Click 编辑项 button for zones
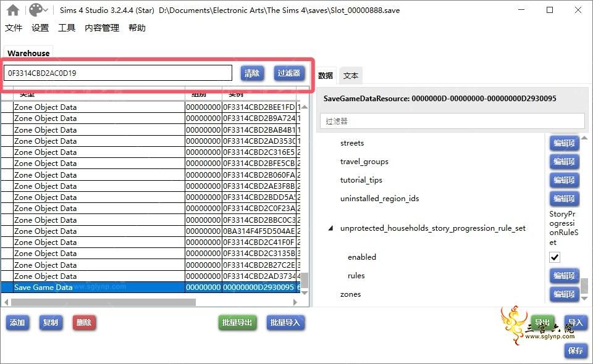593x364 pixels. [564, 294]
